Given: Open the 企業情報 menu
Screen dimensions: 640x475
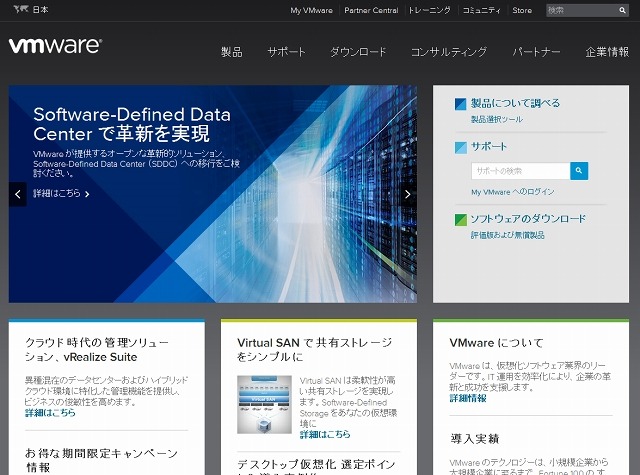Looking at the screenshot, I should tap(607, 52).
